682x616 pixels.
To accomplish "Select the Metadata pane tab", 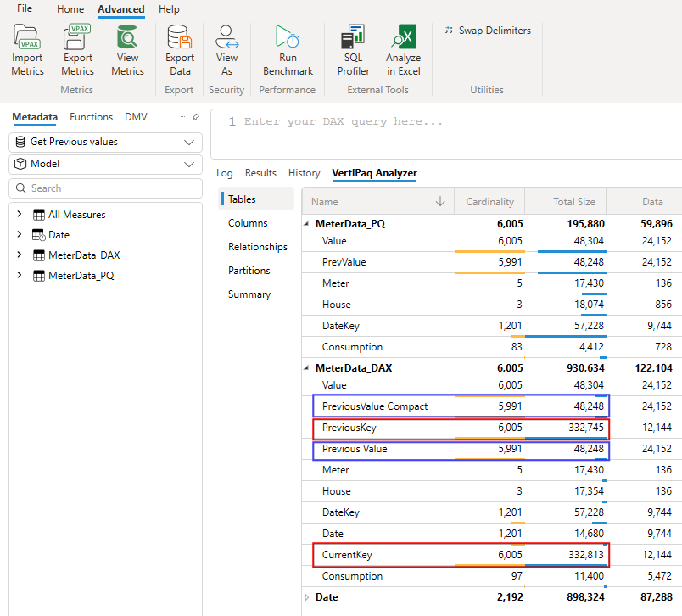I will [35, 117].
